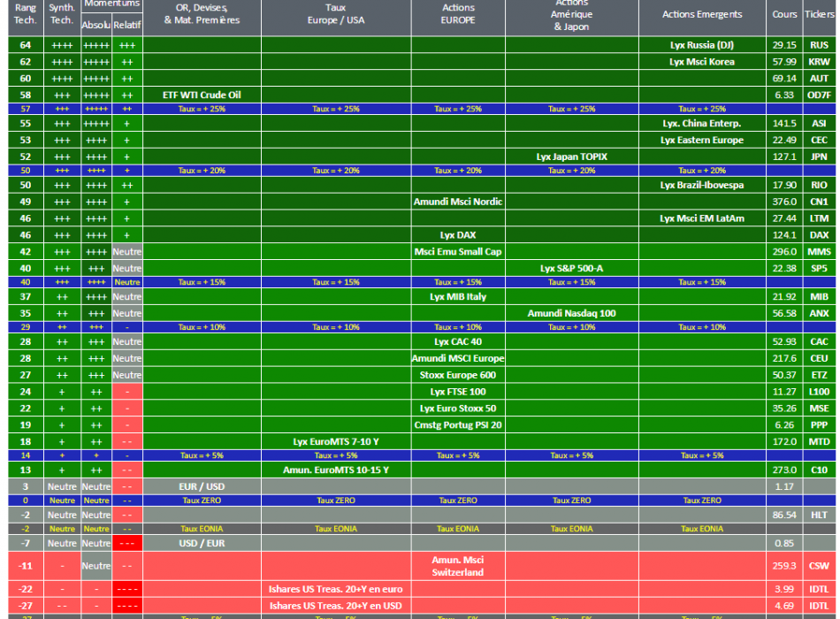Select the 'Absolu' momentum sub-header
The image size is (840, 619).
(x=95, y=25)
